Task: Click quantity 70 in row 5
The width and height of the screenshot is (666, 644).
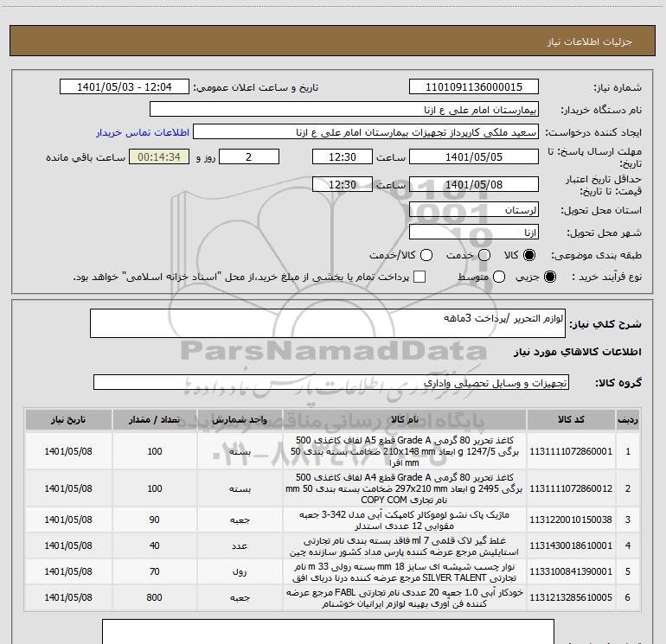Action: (155, 571)
